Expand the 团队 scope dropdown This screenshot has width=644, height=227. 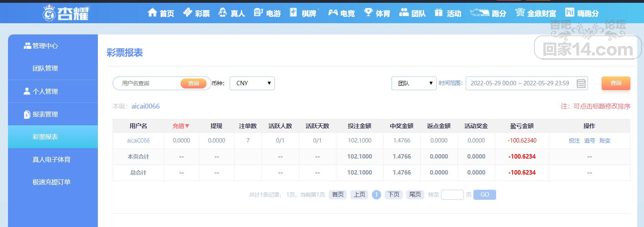[x=414, y=83]
